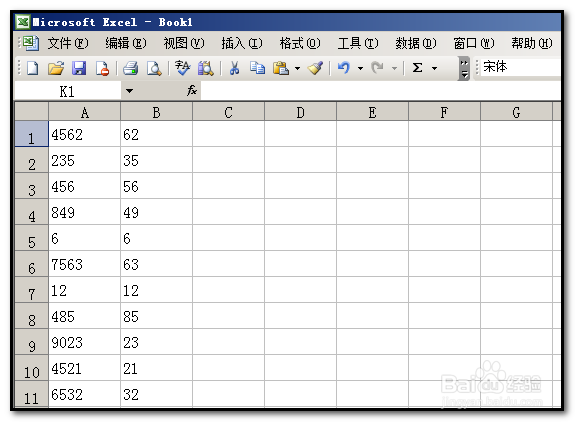Expand the Paste options dropdown arrow
Image resolution: width=575 pixels, height=422 pixels.
click(x=297, y=68)
